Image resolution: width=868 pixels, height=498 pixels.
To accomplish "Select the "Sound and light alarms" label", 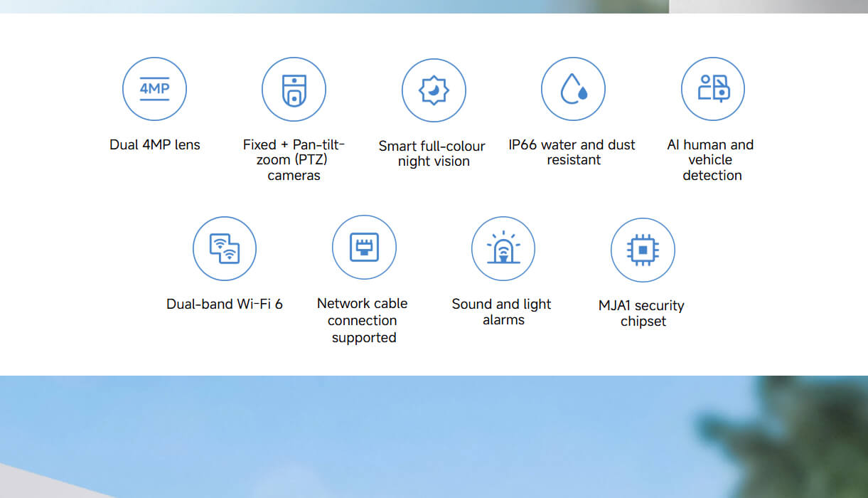I will coord(502,312).
